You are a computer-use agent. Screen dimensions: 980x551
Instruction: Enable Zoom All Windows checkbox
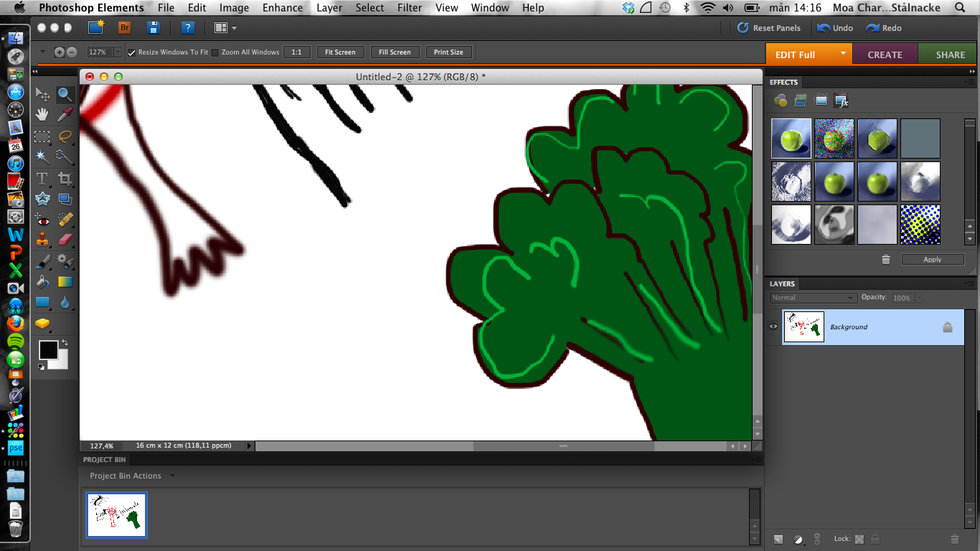(215, 52)
